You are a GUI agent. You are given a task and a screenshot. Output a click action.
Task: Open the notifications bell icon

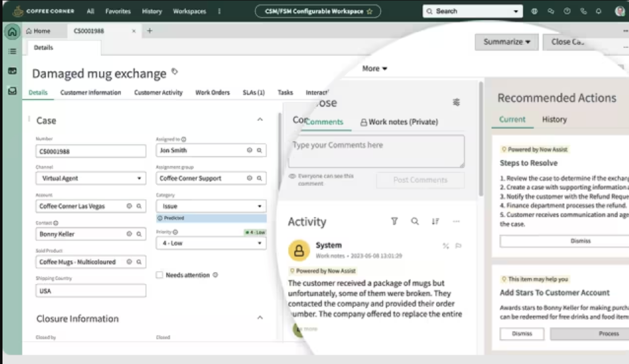[598, 11]
